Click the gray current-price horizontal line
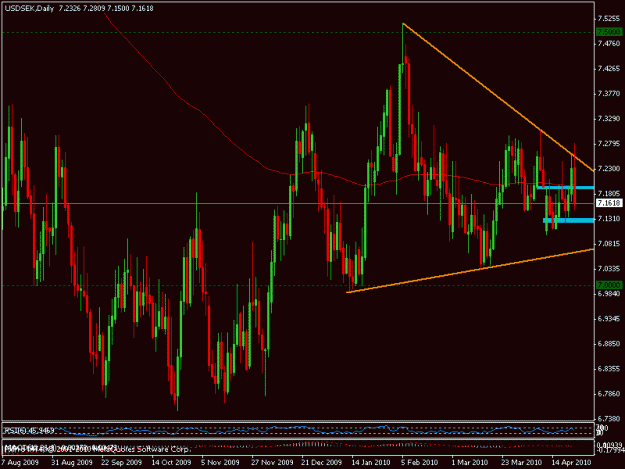This screenshot has width=625, height=469. click(x=298, y=203)
